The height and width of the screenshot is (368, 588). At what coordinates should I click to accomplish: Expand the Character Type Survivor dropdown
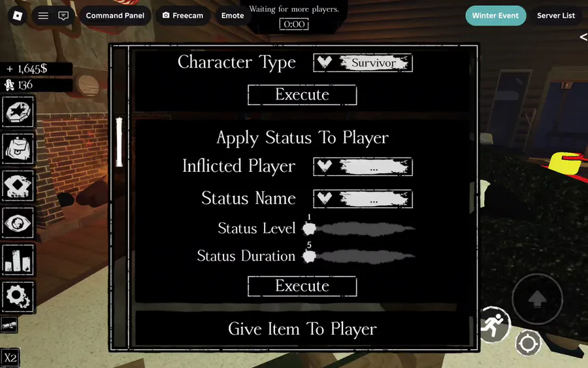tap(363, 63)
